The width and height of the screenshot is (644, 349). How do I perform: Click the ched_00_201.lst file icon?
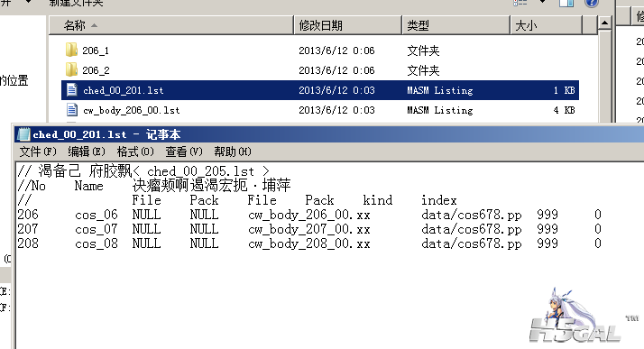[72, 90]
